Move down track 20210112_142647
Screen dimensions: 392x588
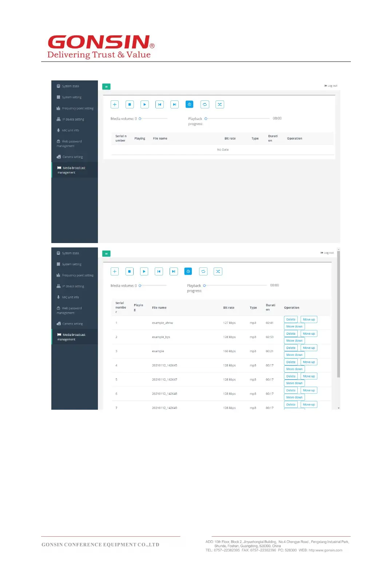pyautogui.click(x=294, y=383)
